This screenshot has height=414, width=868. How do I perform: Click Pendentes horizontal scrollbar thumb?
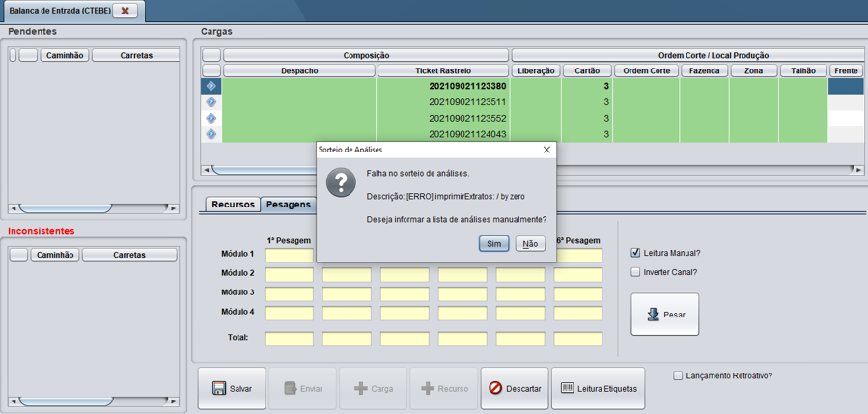point(65,208)
